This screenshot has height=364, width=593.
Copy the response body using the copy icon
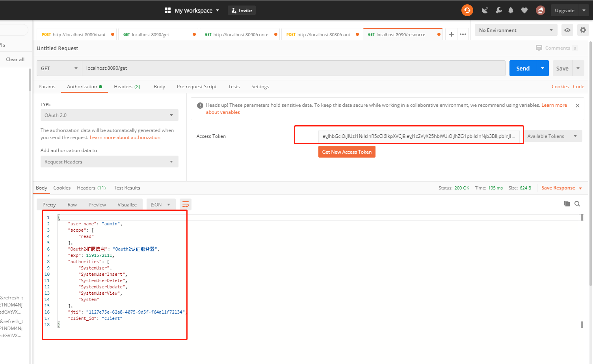click(x=567, y=204)
